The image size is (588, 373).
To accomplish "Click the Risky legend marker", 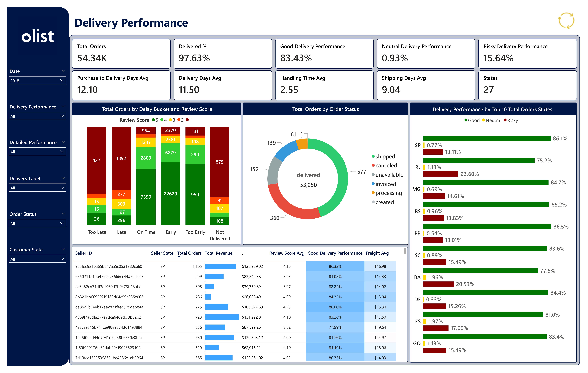I will [x=505, y=120].
